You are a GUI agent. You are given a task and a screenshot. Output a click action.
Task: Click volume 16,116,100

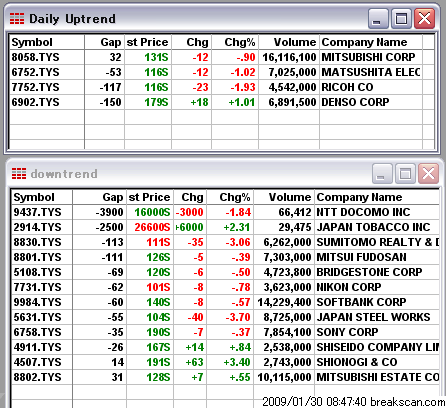[289, 57]
